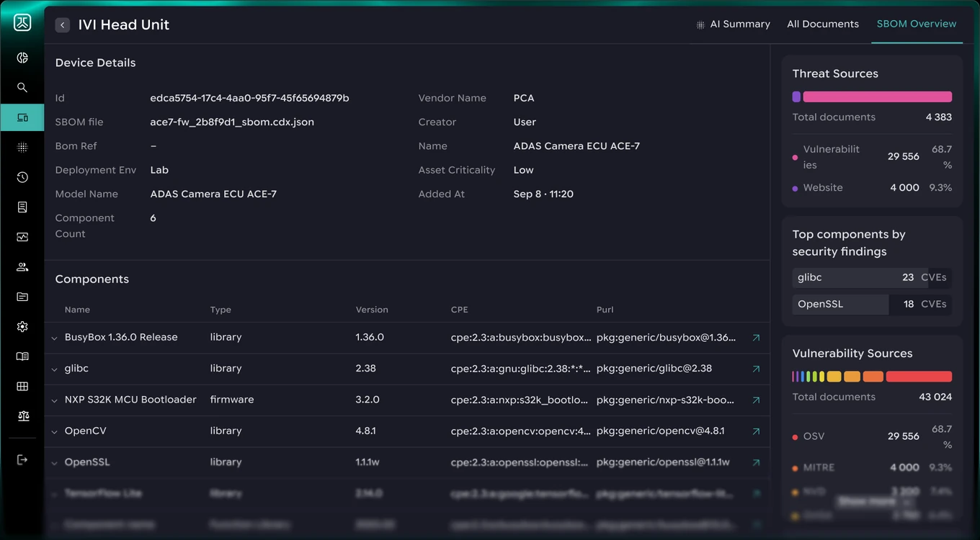Open external link arrow for OpenSSL row
Screen dimensions: 980x540
756,462
